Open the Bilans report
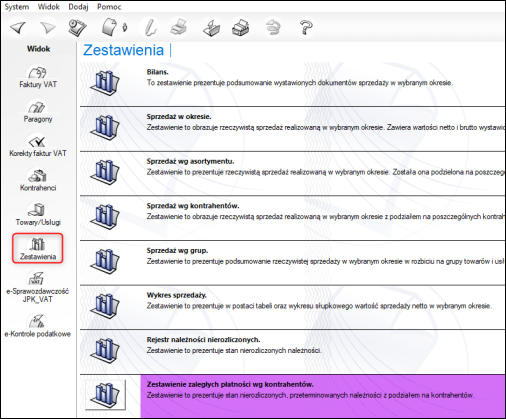 [x=157, y=72]
